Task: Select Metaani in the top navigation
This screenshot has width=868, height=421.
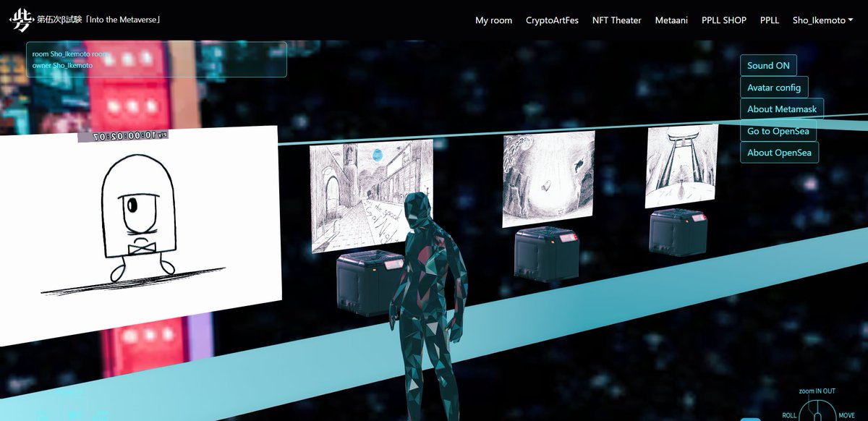Action: pyautogui.click(x=671, y=20)
